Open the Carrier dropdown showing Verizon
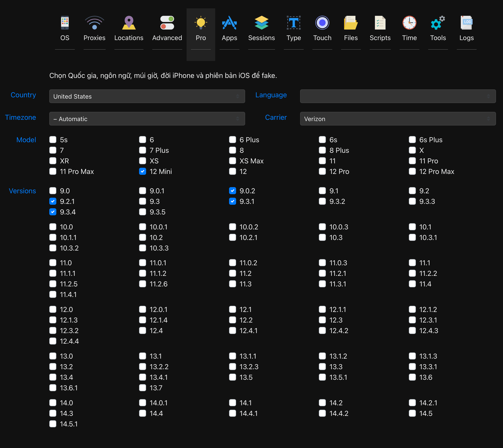Screen dimensions: 503x448 coord(398,119)
